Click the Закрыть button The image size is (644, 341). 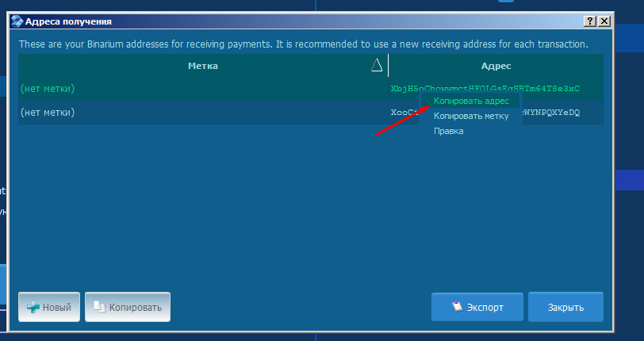566,307
